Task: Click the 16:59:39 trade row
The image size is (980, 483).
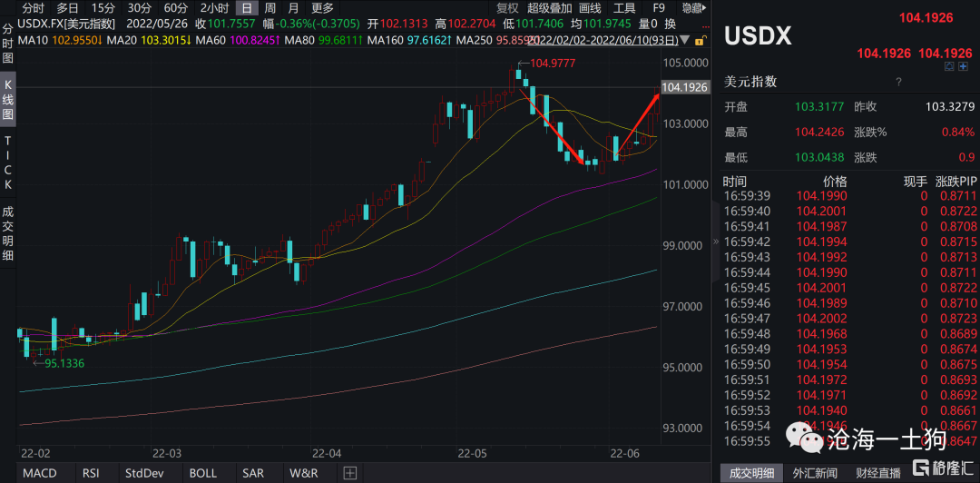Action: (x=850, y=196)
